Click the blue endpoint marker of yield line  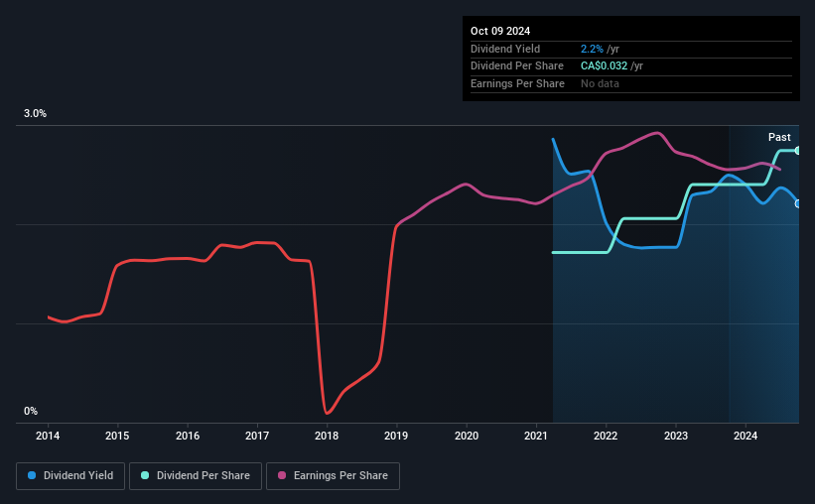(x=797, y=203)
